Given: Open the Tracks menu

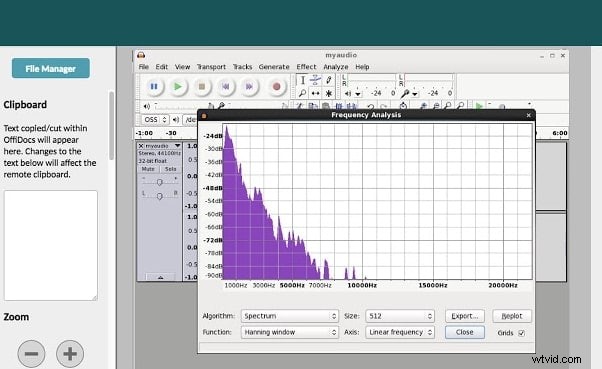Looking at the screenshot, I should pyautogui.click(x=243, y=67).
